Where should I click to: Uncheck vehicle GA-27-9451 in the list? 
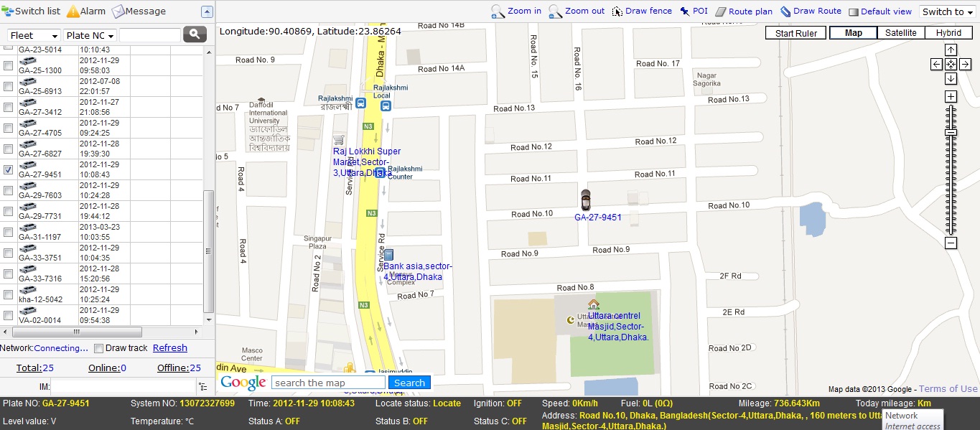tap(6, 169)
